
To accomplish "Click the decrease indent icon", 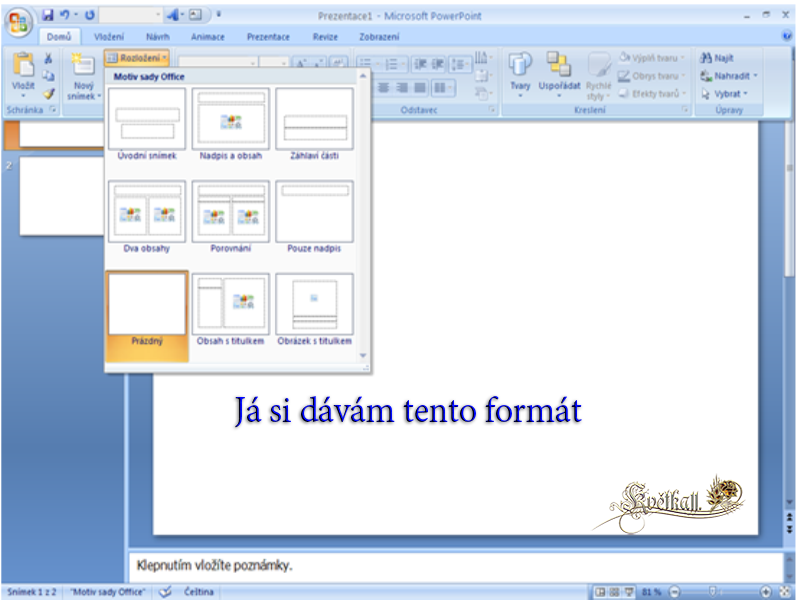I will (x=420, y=64).
